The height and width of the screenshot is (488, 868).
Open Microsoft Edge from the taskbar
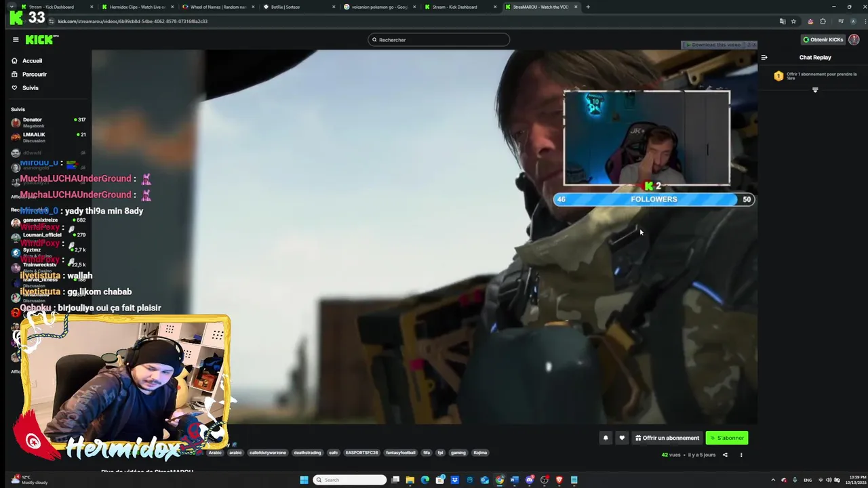click(425, 480)
